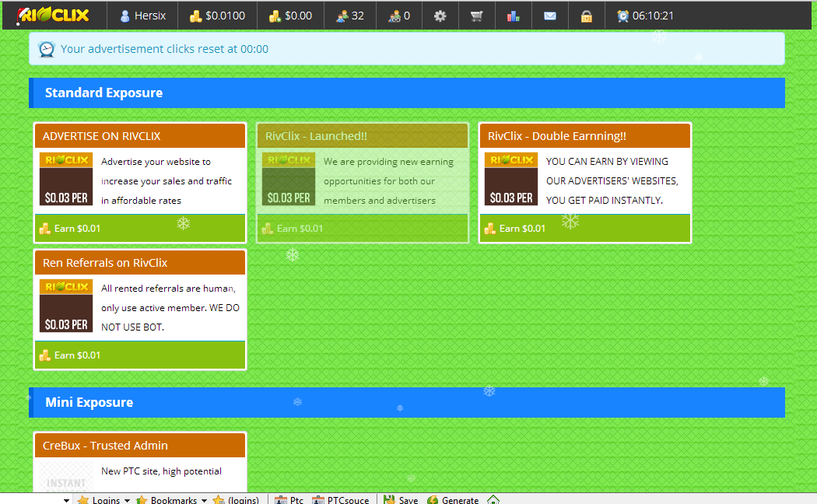
Task: Check messages via the envelope icon
Action: pyautogui.click(x=550, y=15)
